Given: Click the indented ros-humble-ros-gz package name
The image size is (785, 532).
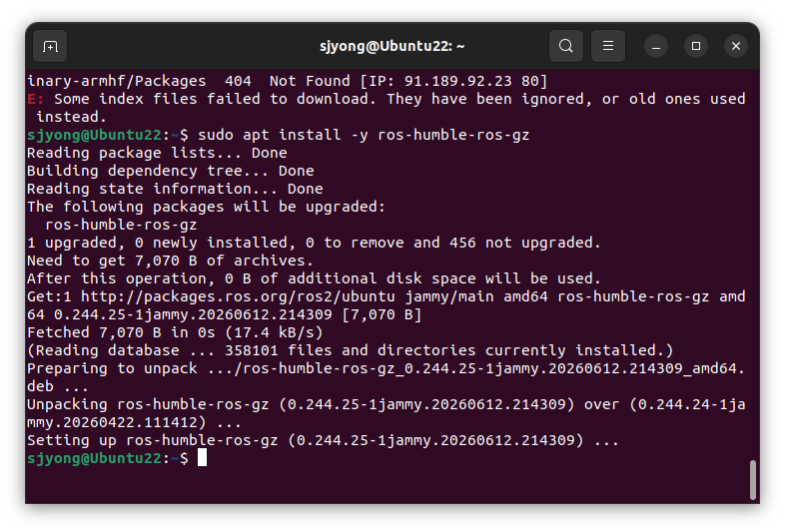Looking at the screenshot, I should click(x=121, y=225).
